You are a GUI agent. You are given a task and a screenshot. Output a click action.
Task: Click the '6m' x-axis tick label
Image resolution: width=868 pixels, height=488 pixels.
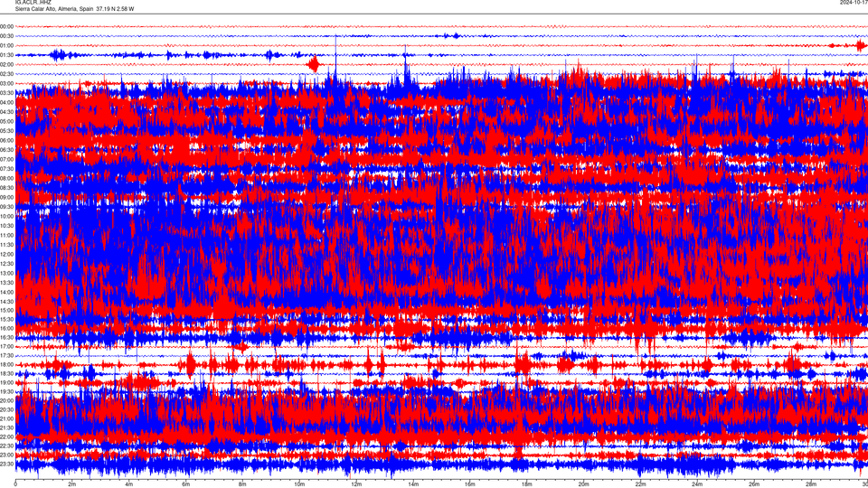(186, 484)
